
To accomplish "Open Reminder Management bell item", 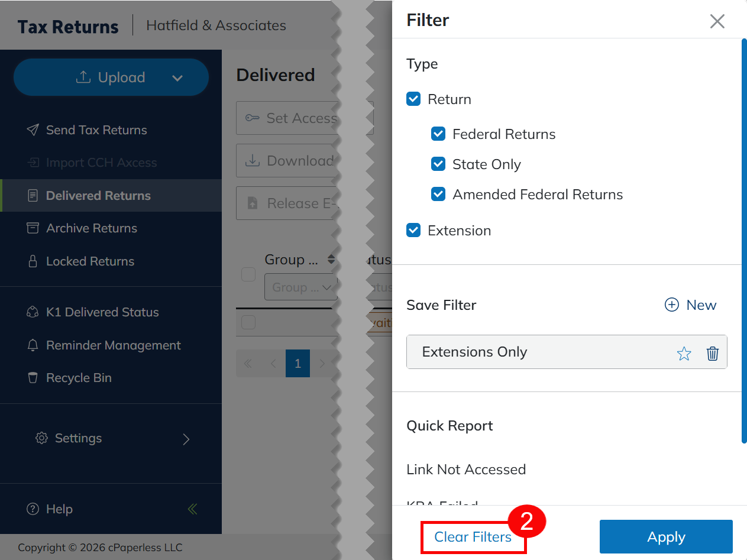I will tap(113, 345).
